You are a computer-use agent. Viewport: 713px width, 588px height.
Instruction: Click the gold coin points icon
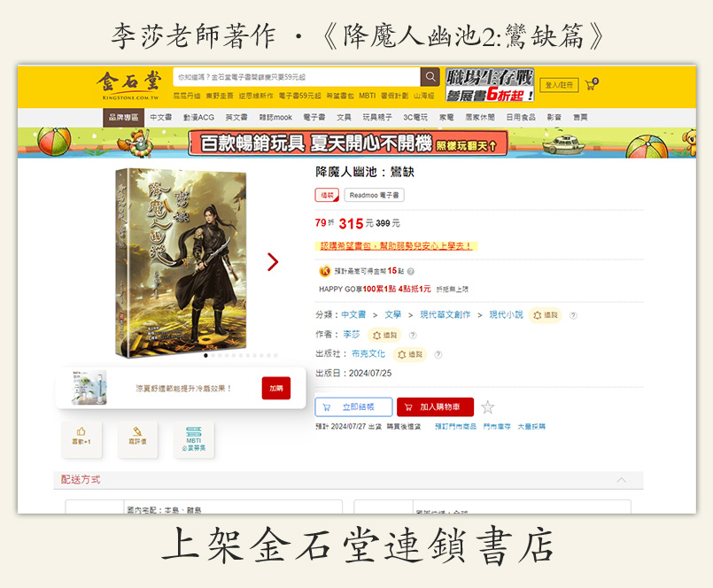[325, 271]
